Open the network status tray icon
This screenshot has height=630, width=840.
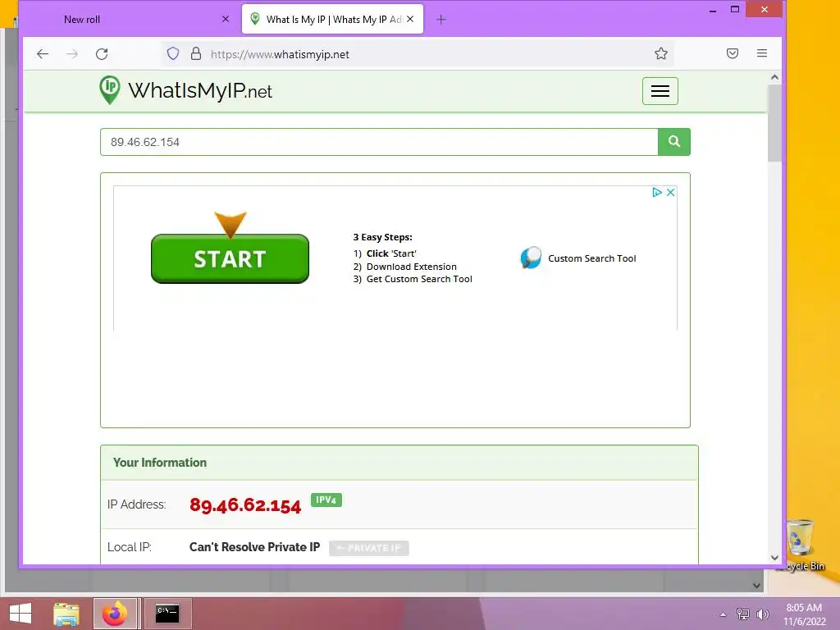(743, 614)
